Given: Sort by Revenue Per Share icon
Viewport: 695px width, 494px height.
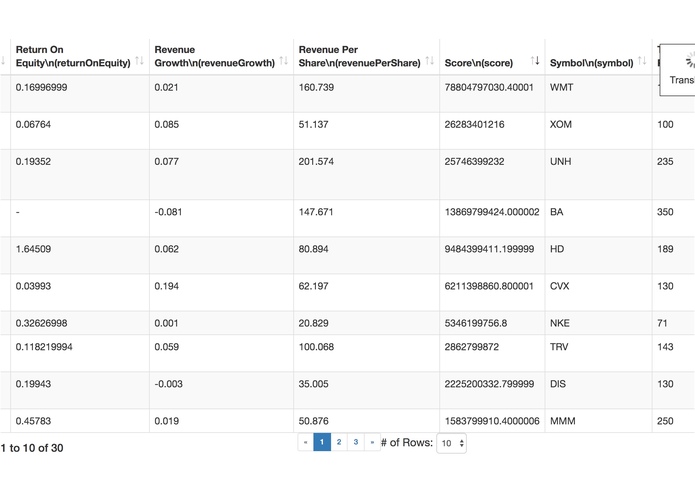Looking at the screenshot, I should point(429,61).
